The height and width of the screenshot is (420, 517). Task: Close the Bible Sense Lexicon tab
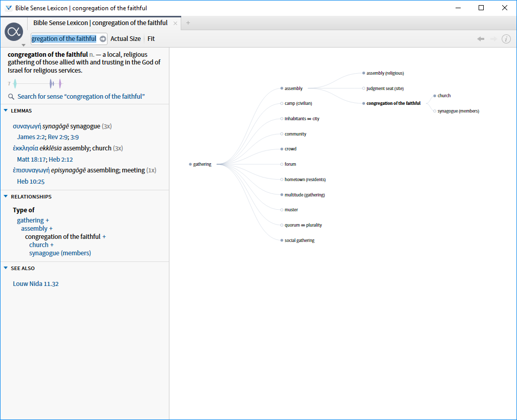[x=176, y=23]
